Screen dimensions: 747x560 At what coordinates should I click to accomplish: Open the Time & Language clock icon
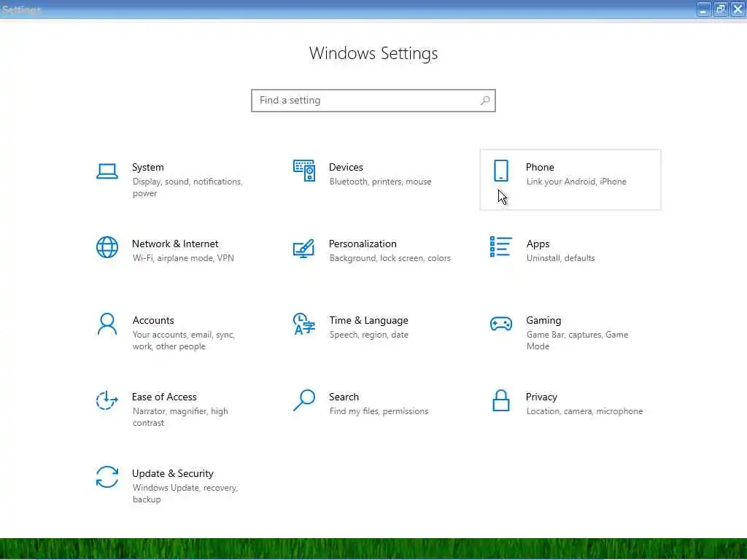[304, 324]
